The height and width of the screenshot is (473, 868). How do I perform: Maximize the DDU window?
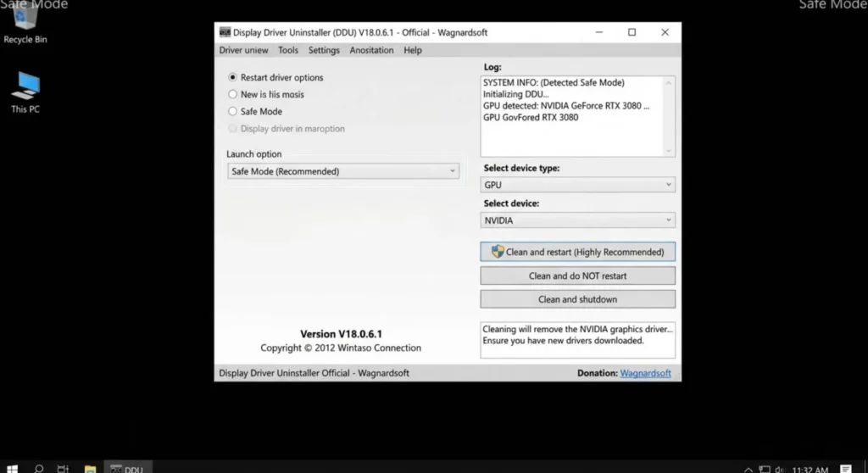click(x=632, y=32)
